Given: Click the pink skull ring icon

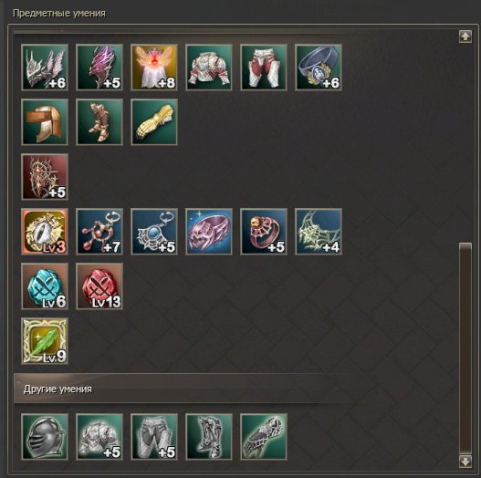Looking at the screenshot, I should [209, 232].
